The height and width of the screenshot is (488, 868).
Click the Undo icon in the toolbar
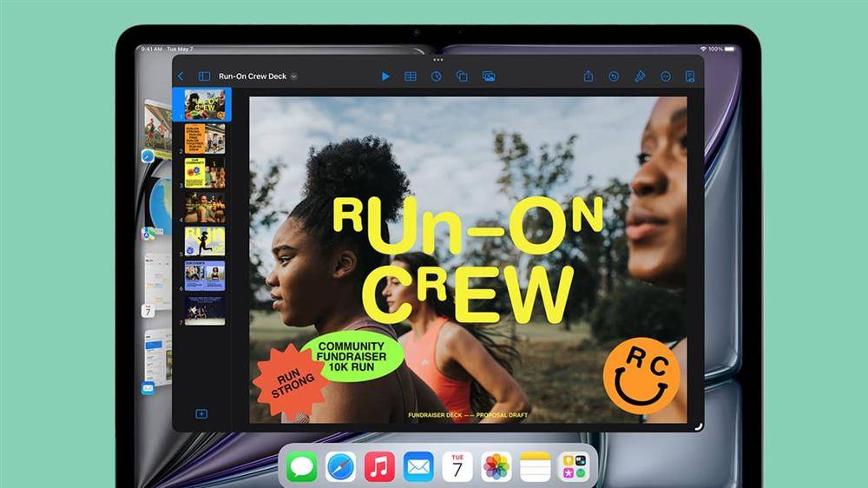(614, 76)
